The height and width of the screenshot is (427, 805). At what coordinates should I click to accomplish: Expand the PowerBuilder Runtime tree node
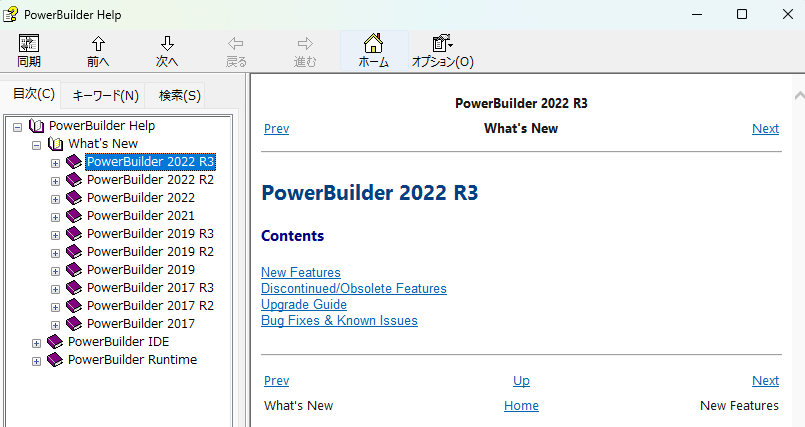pyautogui.click(x=37, y=360)
